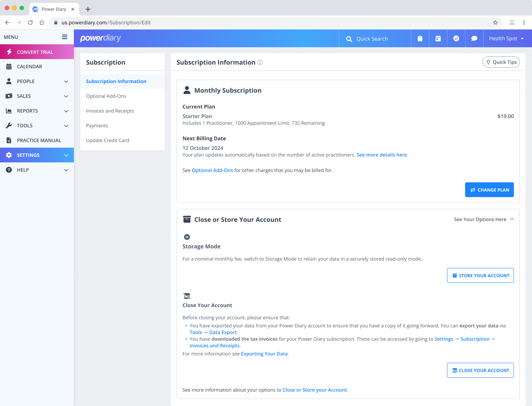
Task: Expand the People menu section
Action: [37, 81]
